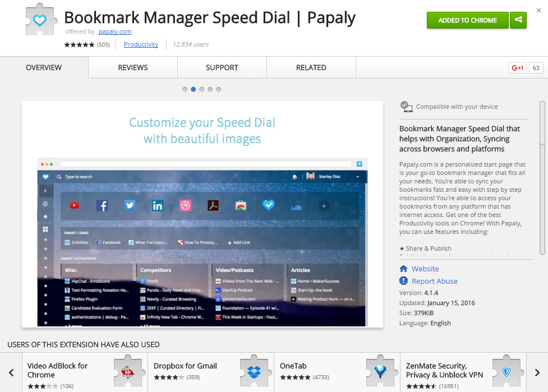Click the star rating under Dropbox for Gmail

(169, 377)
